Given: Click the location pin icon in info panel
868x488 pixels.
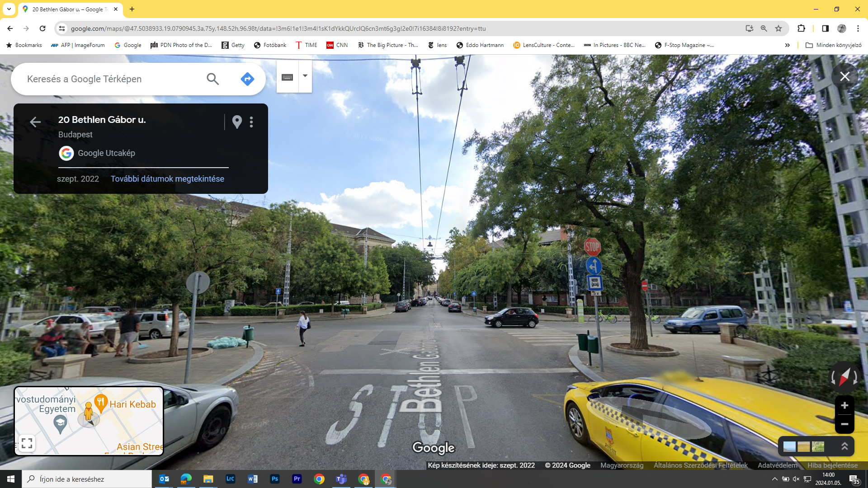Looking at the screenshot, I should coord(237,122).
